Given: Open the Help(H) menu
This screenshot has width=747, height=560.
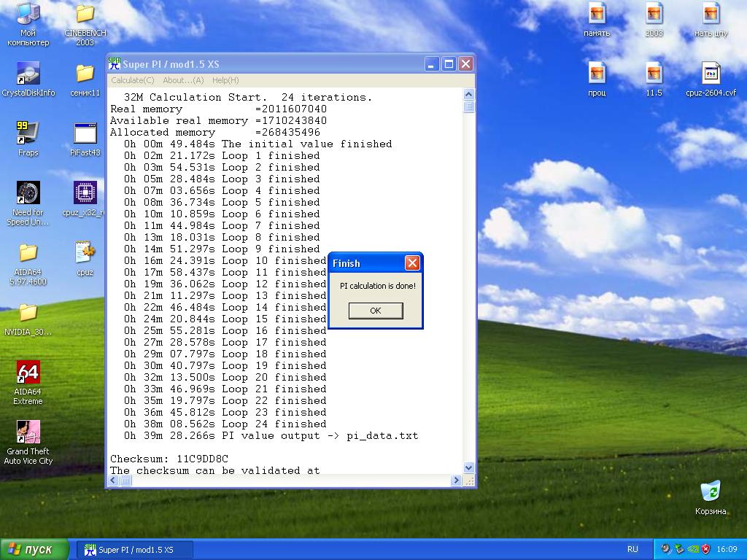Looking at the screenshot, I should 225,80.
